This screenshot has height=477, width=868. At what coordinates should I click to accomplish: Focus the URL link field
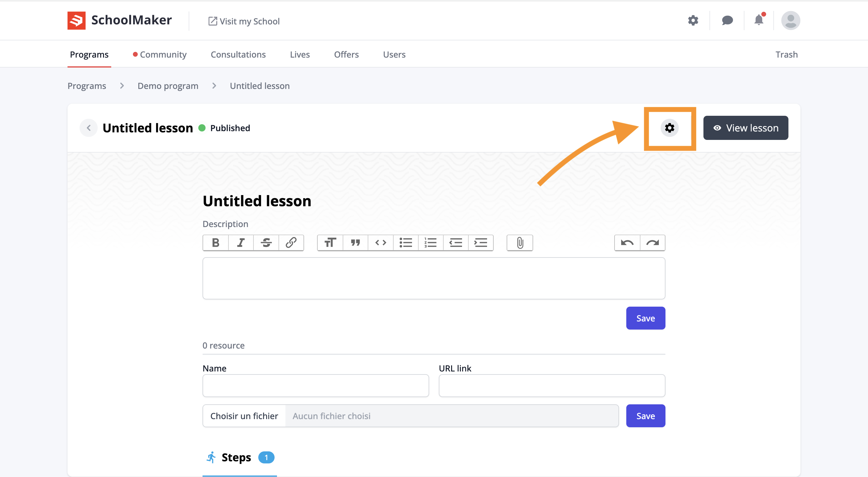552,386
